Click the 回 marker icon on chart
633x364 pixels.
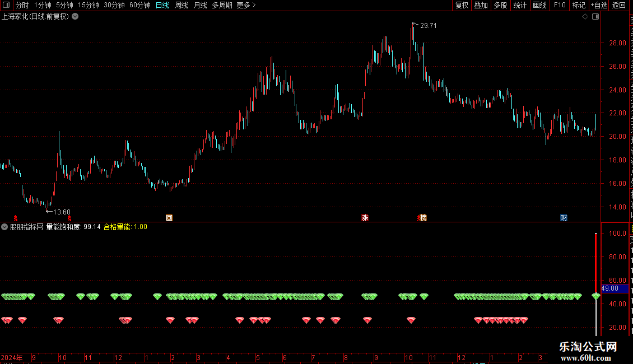point(169,218)
